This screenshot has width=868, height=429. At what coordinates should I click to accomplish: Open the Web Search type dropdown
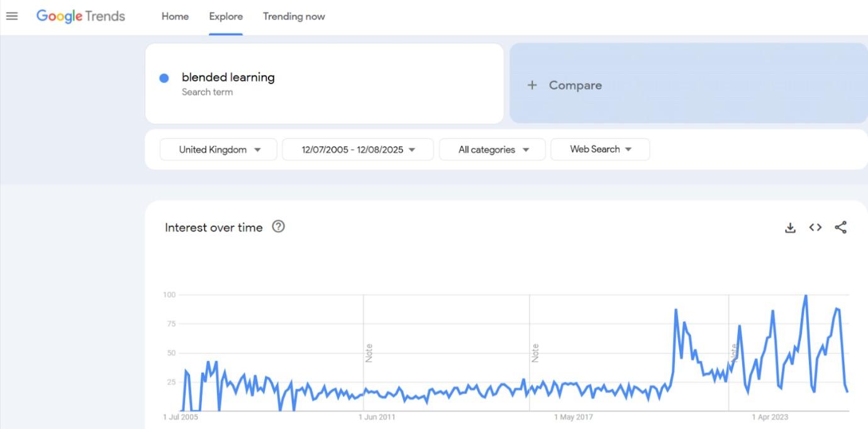[599, 149]
